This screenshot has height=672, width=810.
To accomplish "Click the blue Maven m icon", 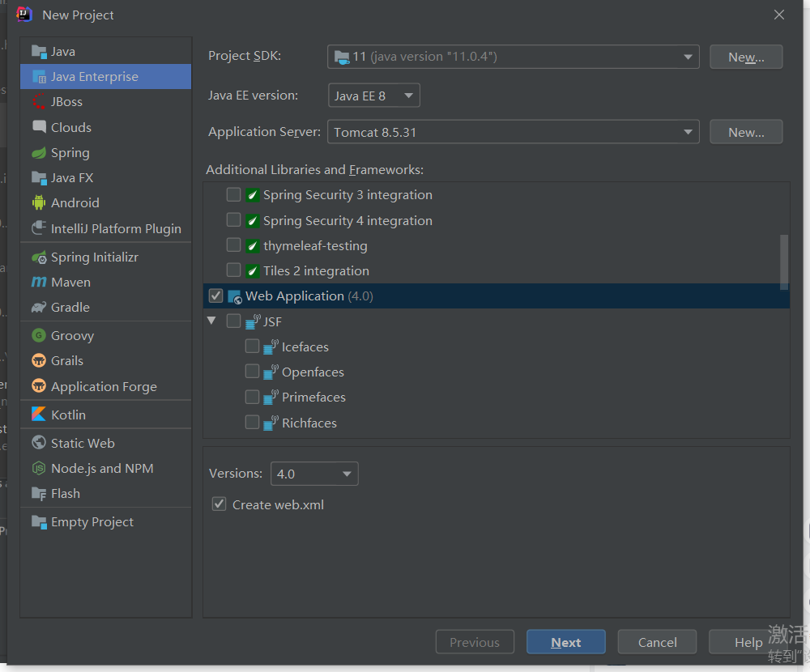I will click(39, 282).
